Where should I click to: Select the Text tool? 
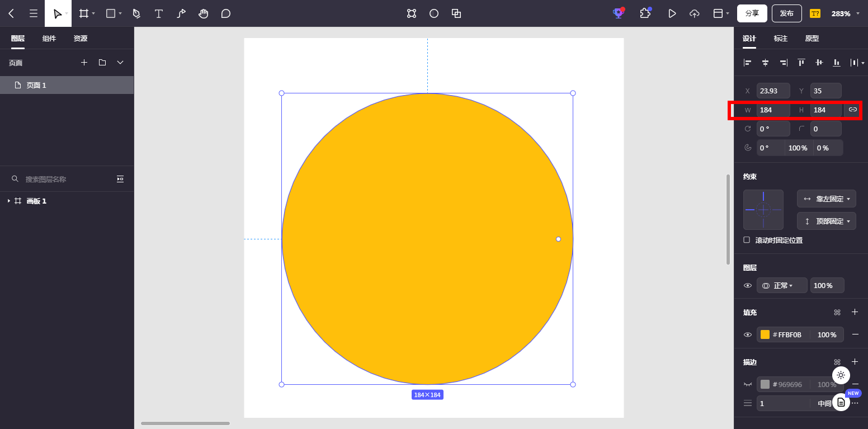pos(159,13)
